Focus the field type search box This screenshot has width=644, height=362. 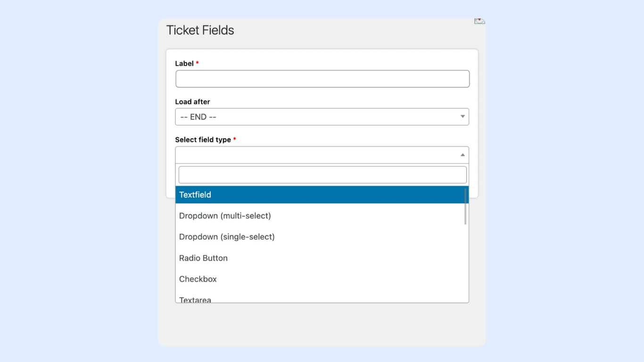(x=322, y=175)
